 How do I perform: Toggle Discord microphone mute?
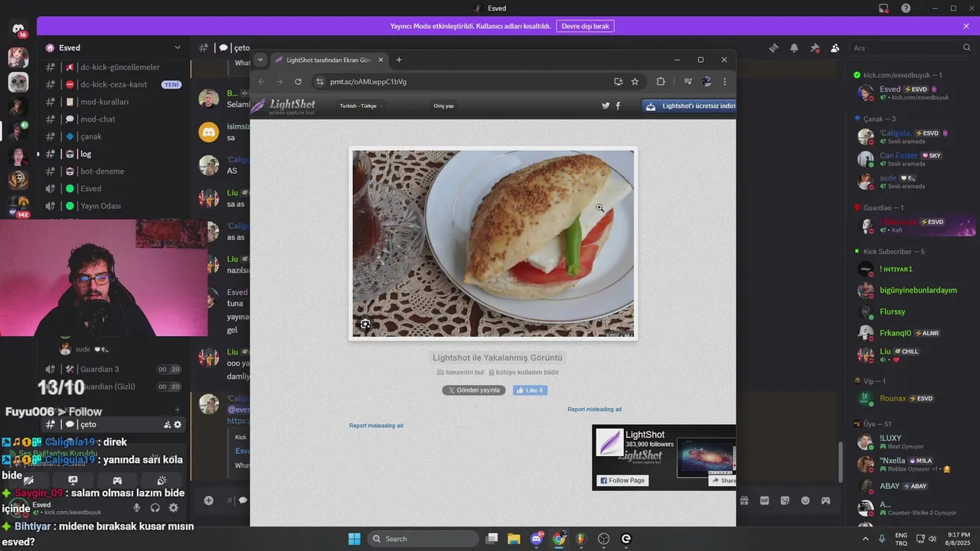(137, 507)
